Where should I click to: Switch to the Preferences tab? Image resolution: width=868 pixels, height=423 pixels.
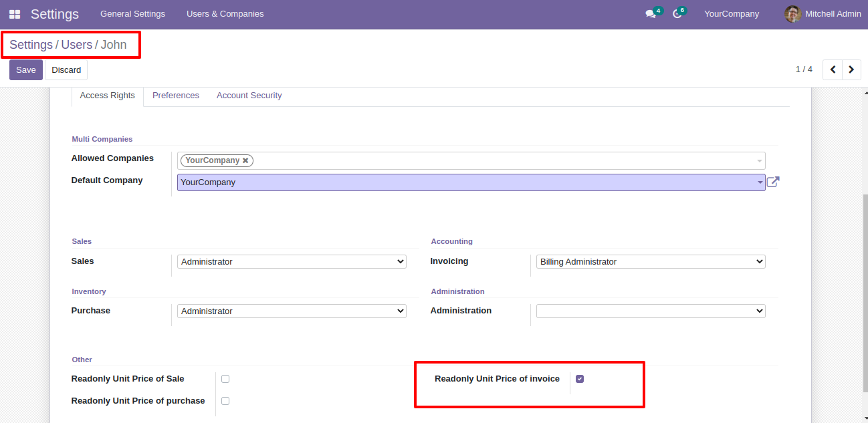coord(176,96)
